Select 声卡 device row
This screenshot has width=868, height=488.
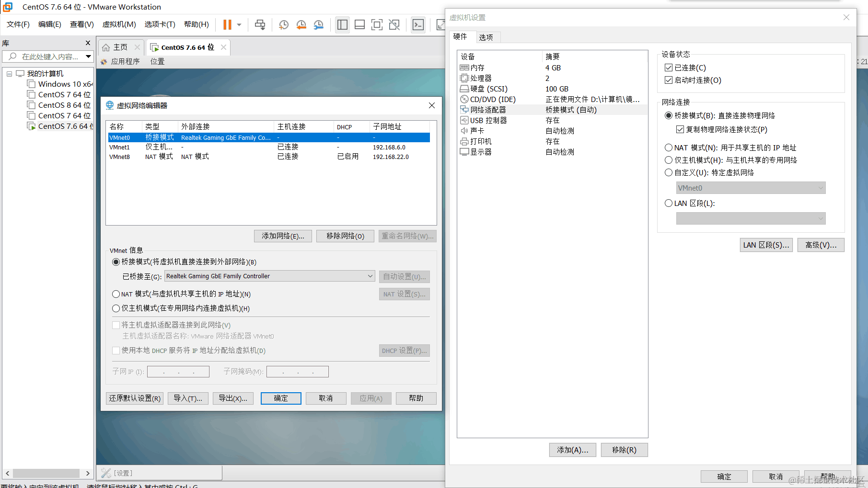552,131
